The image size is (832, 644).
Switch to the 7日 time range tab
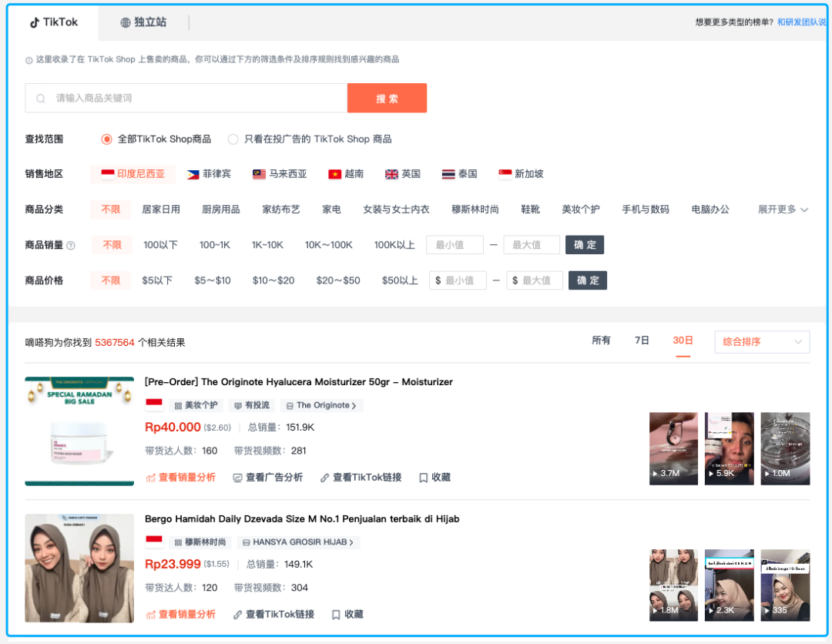point(642,340)
